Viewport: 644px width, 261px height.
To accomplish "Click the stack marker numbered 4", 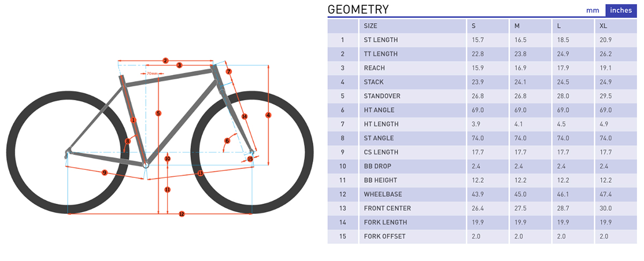I will 268,115.
